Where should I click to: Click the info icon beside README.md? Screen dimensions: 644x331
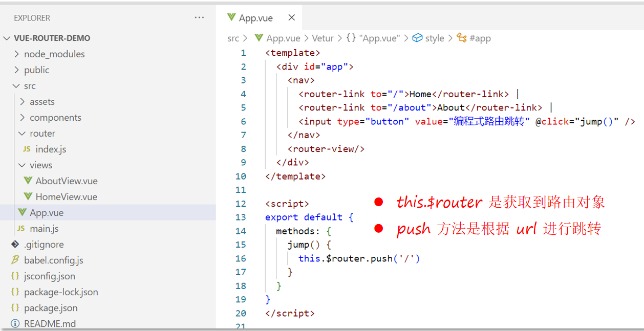coord(15,324)
